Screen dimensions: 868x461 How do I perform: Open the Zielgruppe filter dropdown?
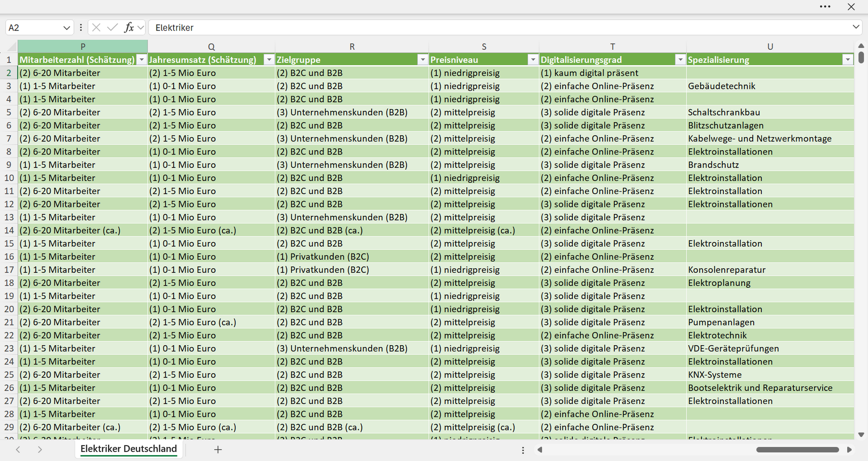422,60
